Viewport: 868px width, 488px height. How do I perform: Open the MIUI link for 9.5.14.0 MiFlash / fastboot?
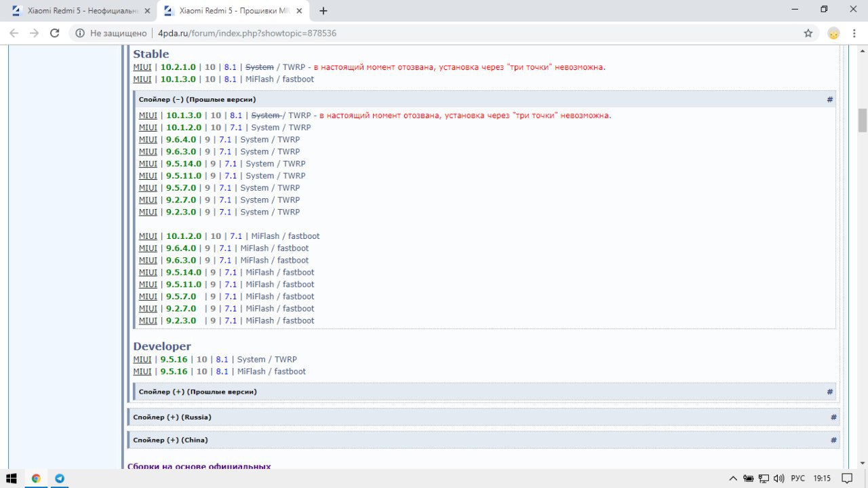pyautogui.click(x=148, y=272)
